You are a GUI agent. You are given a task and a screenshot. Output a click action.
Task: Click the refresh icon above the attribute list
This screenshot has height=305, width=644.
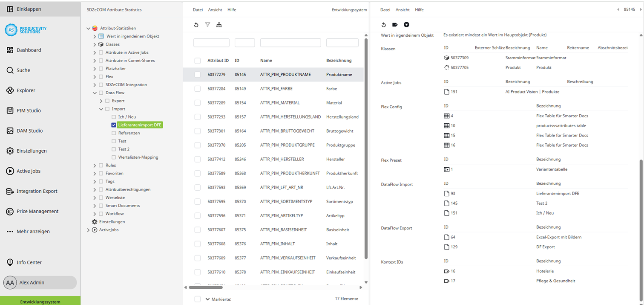click(x=196, y=25)
